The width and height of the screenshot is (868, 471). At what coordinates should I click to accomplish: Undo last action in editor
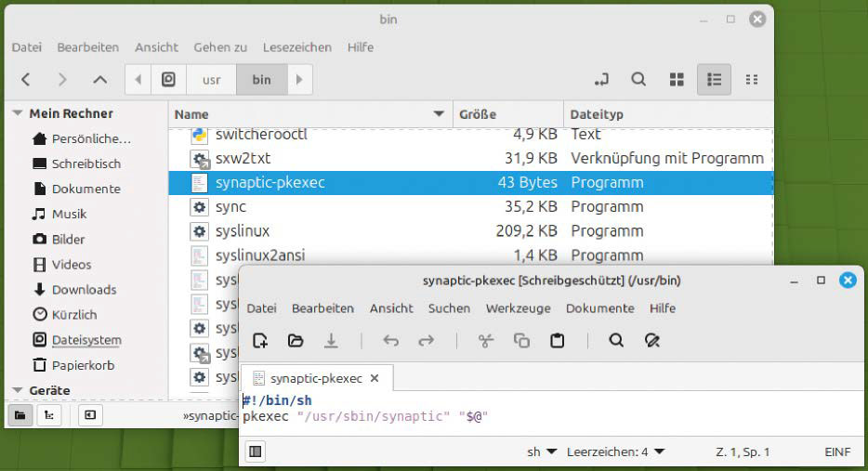pos(391,340)
